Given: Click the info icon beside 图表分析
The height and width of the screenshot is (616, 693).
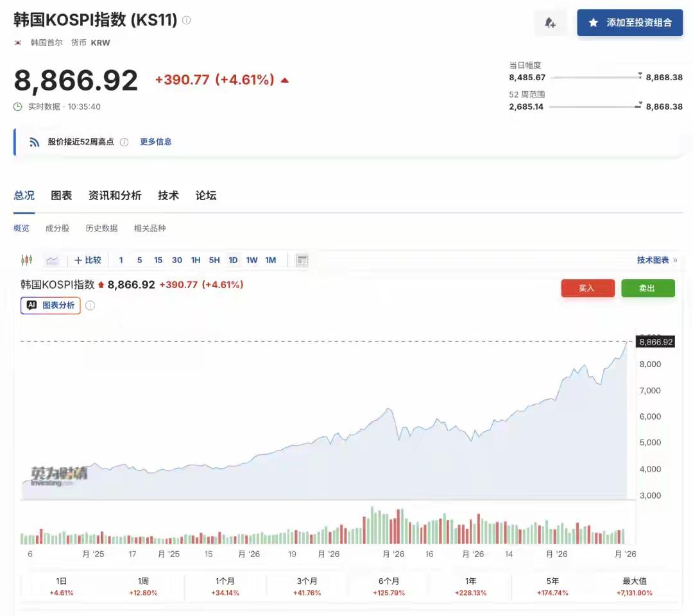Looking at the screenshot, I should pos(90,305).
